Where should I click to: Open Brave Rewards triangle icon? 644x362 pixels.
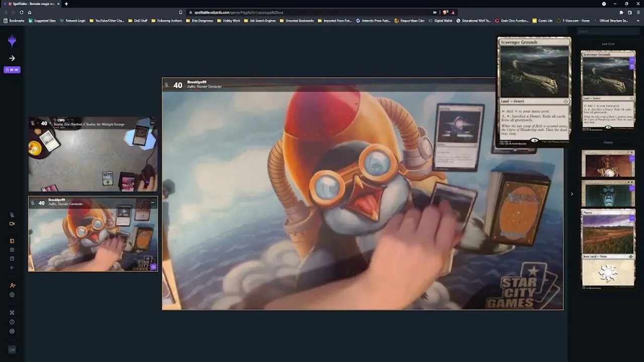tap(453, 12)
